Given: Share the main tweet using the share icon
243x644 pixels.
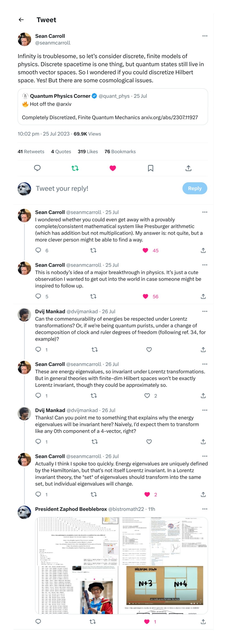Looking at the screenshot, I should pyautogui.click(x=188, y=168).
